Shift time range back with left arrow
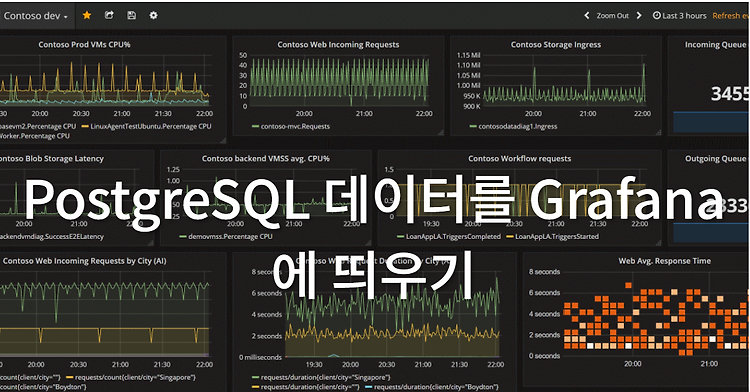This screenshot has width=750, height=392. (587, 16)
